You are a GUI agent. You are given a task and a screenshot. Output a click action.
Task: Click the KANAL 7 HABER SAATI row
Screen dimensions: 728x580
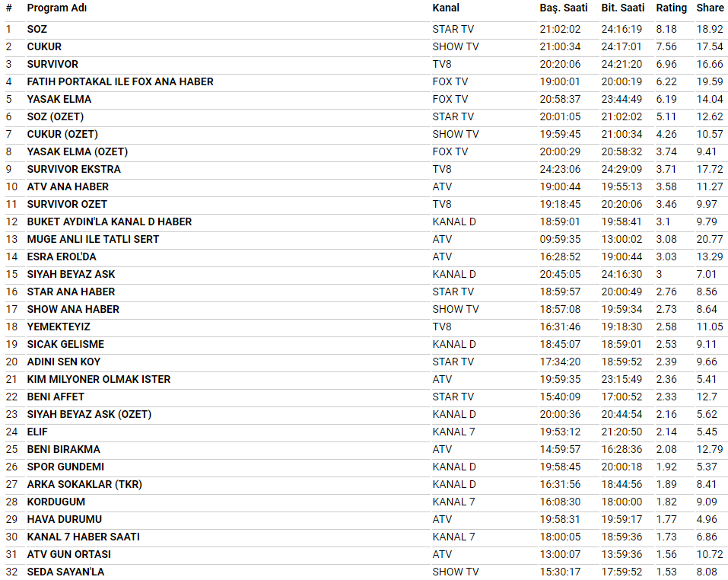tap(84, 537)
